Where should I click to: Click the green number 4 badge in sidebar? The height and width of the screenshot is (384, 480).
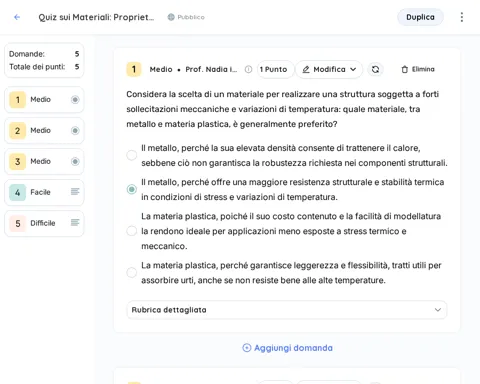[18, 192]
